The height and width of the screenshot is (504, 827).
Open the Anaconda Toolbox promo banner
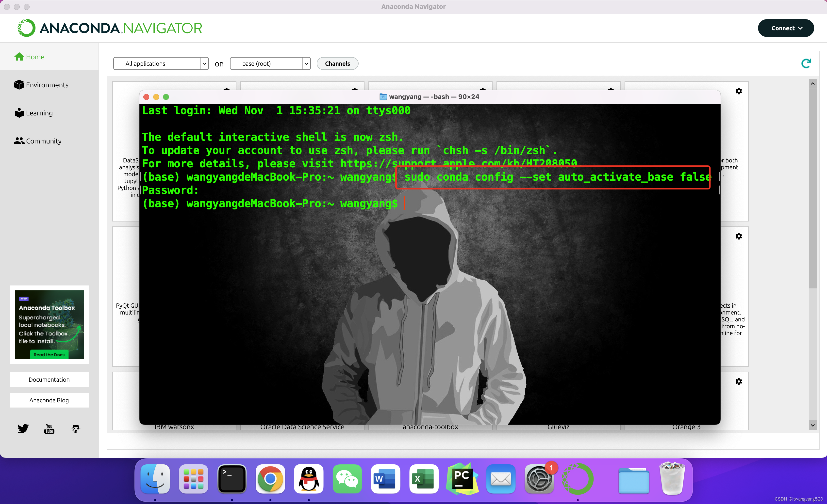click(x=49, y=324)
